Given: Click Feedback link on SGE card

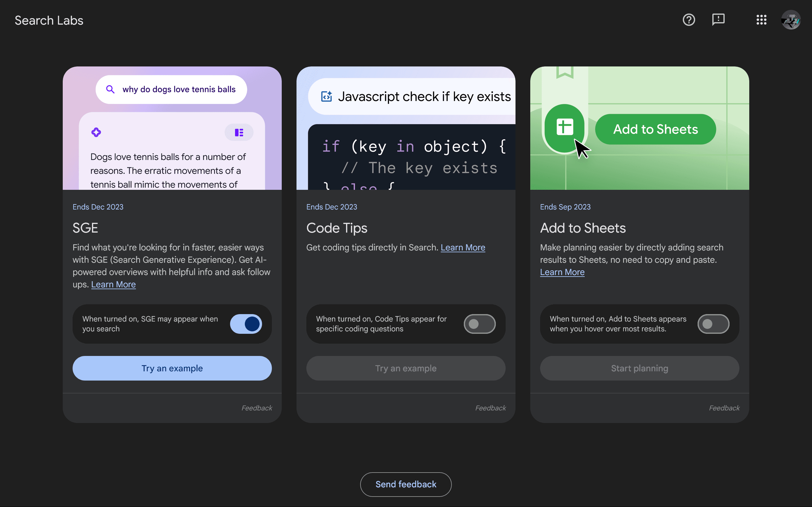Looking at the screenshot, I should [257, 408].
